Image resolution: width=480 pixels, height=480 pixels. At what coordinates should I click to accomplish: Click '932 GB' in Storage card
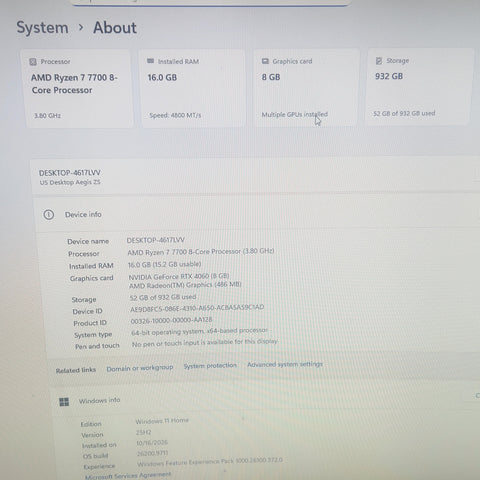pos(389,76)
